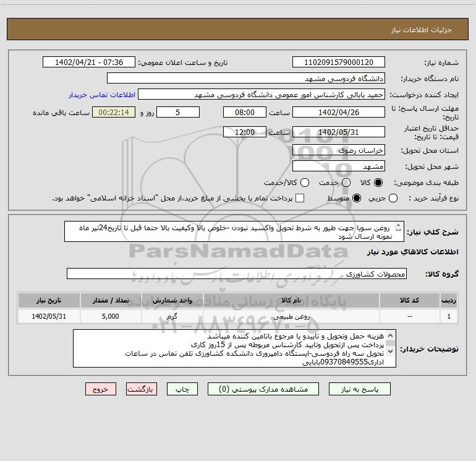This screenshot has width=476, height=461.
Task: Open 'مشاهده مدارک پیوستی (0)' attachments button
Action: [x=263, y=389]
